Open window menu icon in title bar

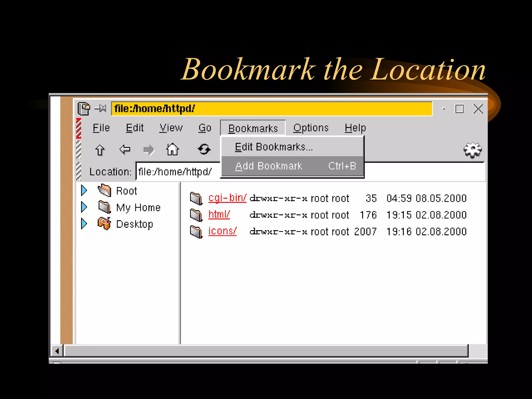pos(84,109)
